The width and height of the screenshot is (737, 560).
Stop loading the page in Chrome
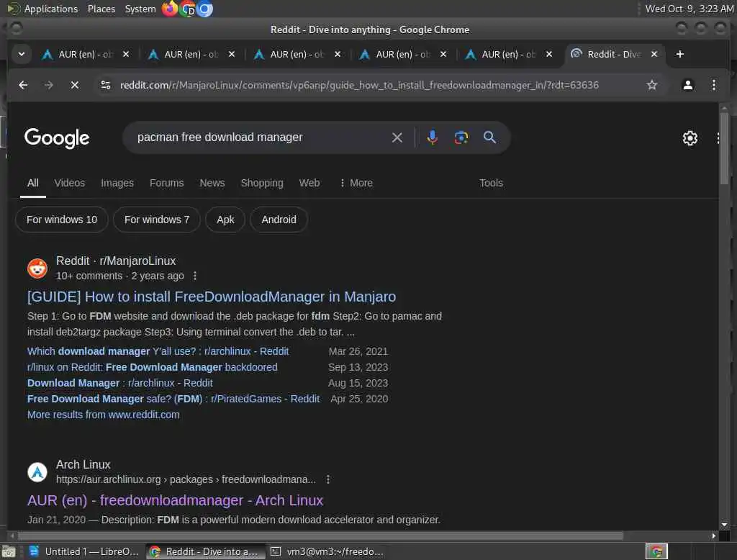coord(74,85)
